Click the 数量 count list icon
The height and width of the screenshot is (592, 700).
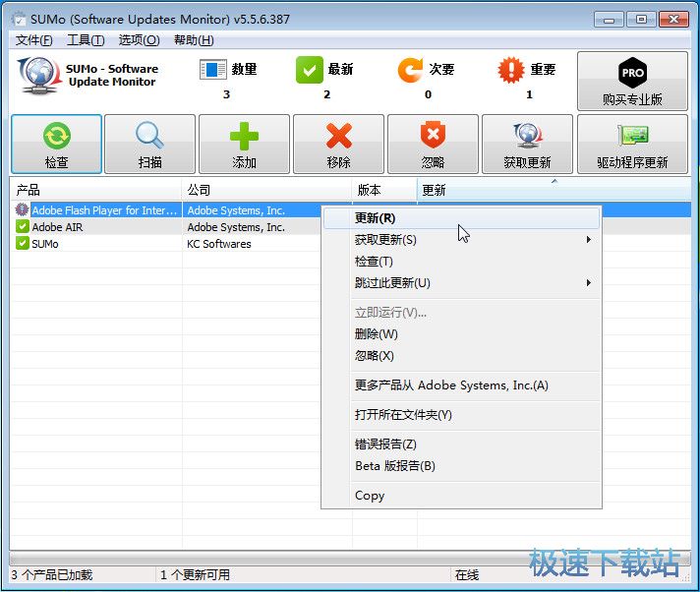pyautogui.click(x=212, y=70)
